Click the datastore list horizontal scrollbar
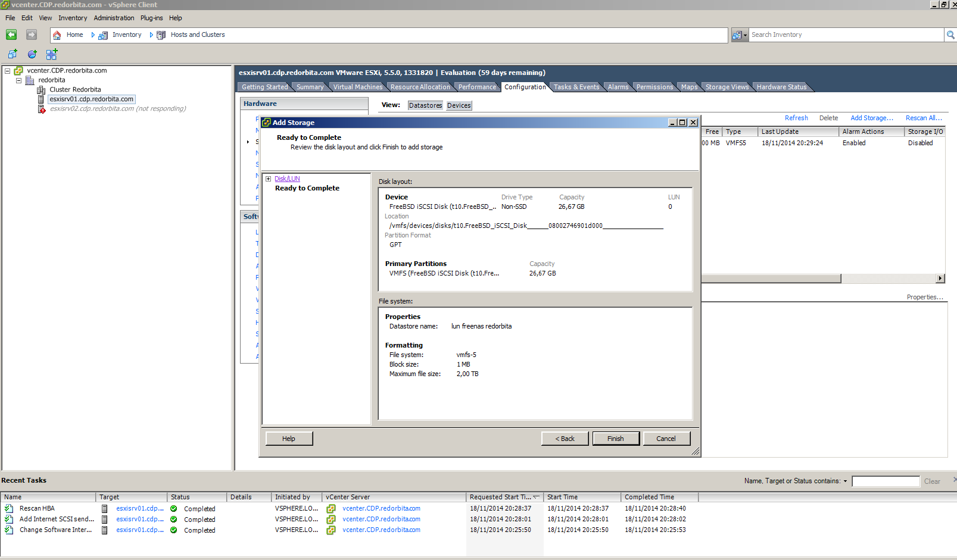The width and height of the screenshot is (957, 560). 771,279
